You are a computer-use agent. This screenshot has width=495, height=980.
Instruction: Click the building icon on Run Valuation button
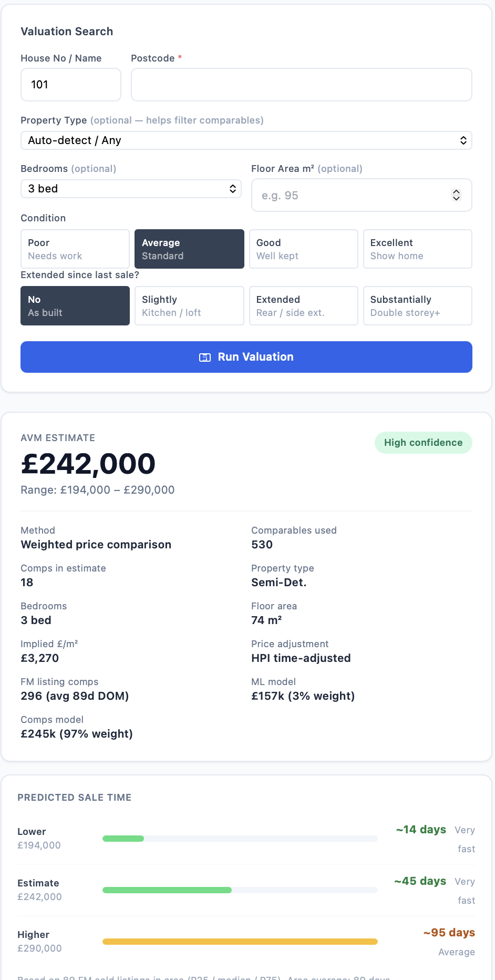click(204, 357)
